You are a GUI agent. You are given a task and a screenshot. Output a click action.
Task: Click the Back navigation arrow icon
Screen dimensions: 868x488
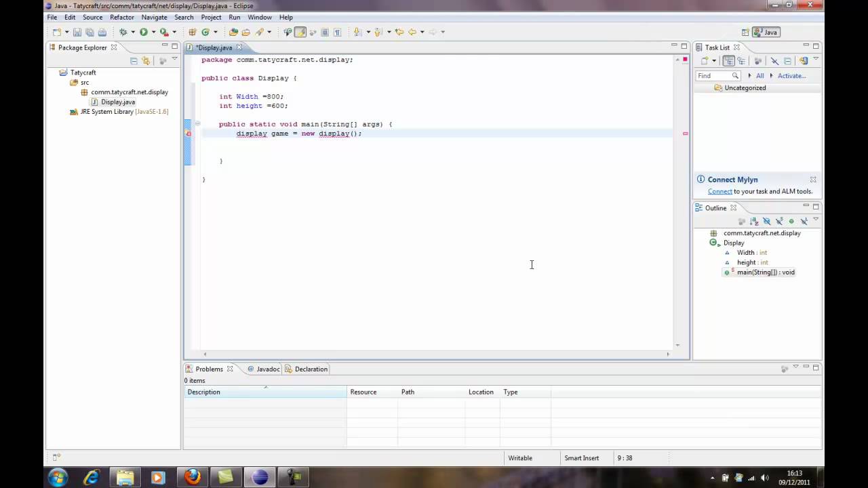point(412,32)
